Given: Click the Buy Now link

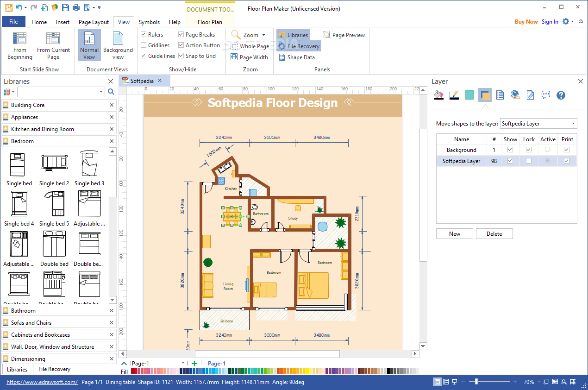Looking at the screenshot, I should click(x=526, y=22).
